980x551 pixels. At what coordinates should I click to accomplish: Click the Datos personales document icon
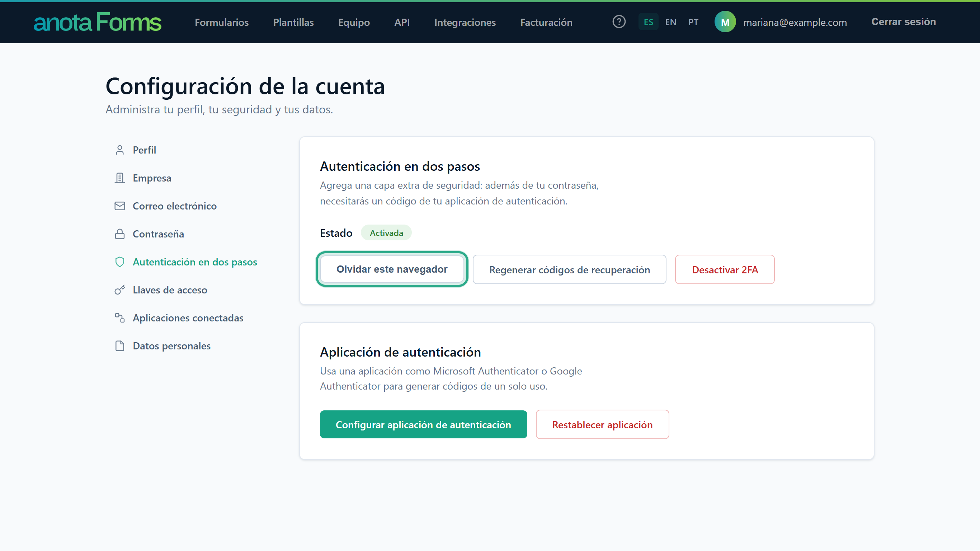(x=120, y=345)
